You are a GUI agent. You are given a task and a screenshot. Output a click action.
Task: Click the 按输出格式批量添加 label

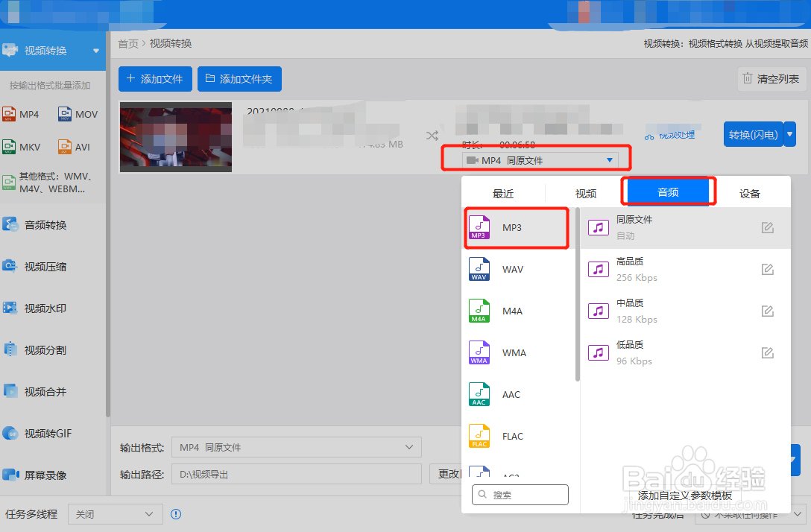pos(50,85)
